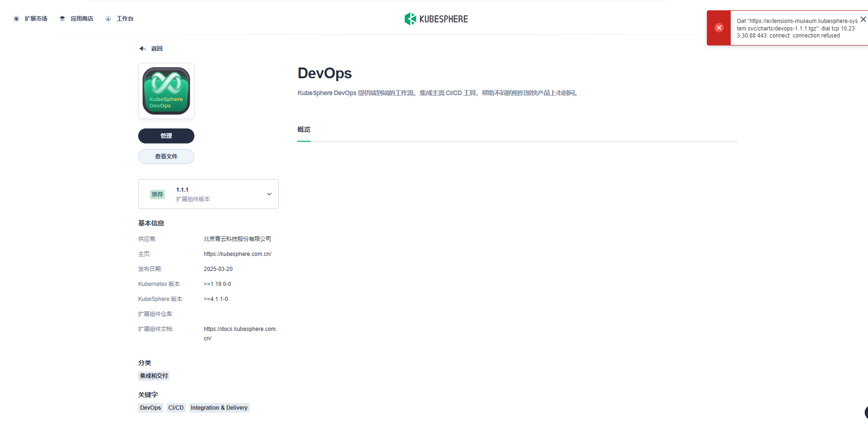Click the 查看文件 view files button

point(166,157)
